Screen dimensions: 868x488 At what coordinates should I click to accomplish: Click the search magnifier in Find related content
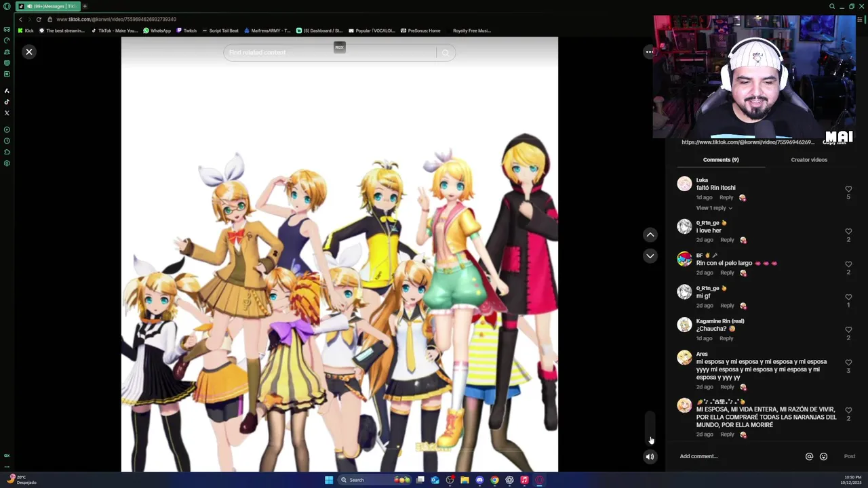[x=446, y=53]
